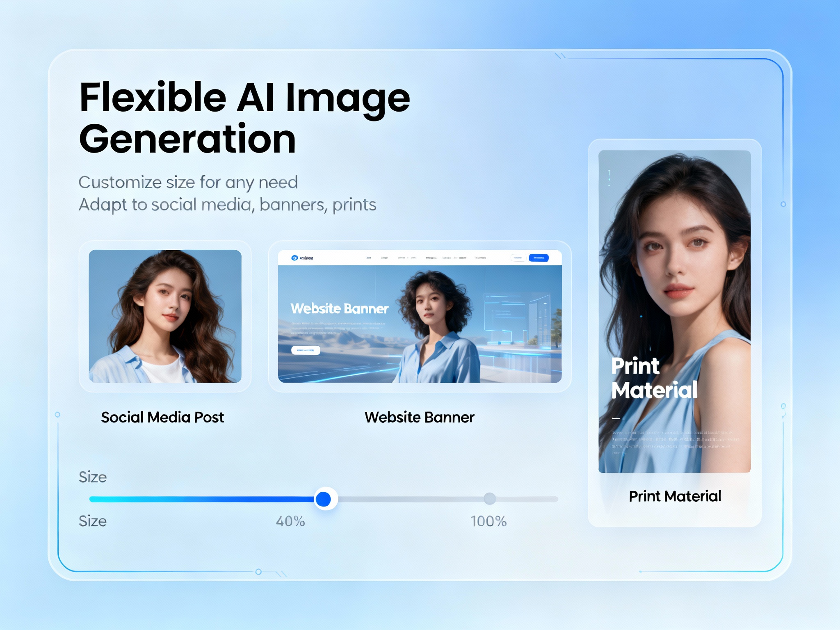The image size is (840, 630).
Task: Select the first navigation menu item in the banner
Action: pos(368,258)
